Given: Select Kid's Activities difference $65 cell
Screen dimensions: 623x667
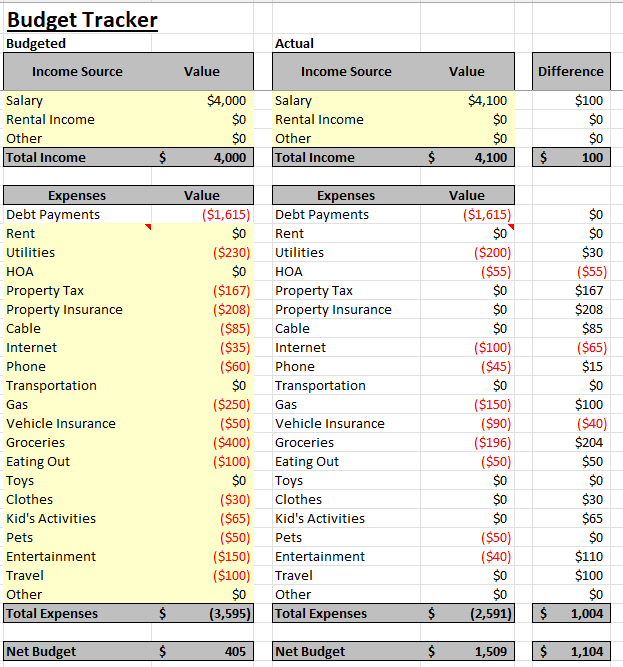Looking at the screenshot, I should (x=592, y=519).
